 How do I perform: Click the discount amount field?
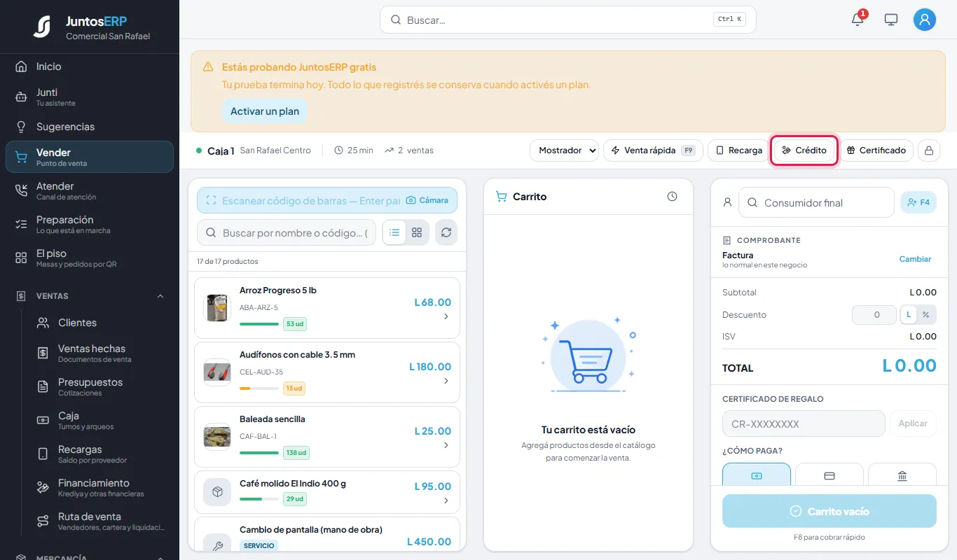(874, 315)
